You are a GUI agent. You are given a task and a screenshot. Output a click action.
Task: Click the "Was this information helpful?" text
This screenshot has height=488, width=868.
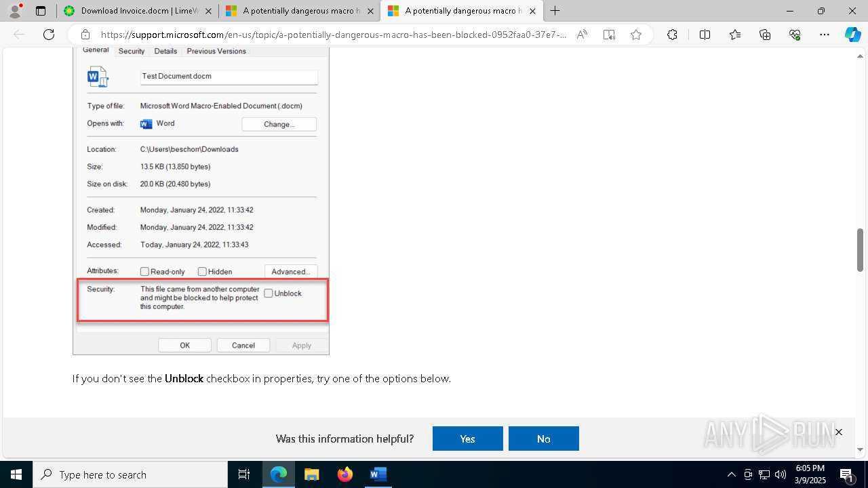click(344, 439)
